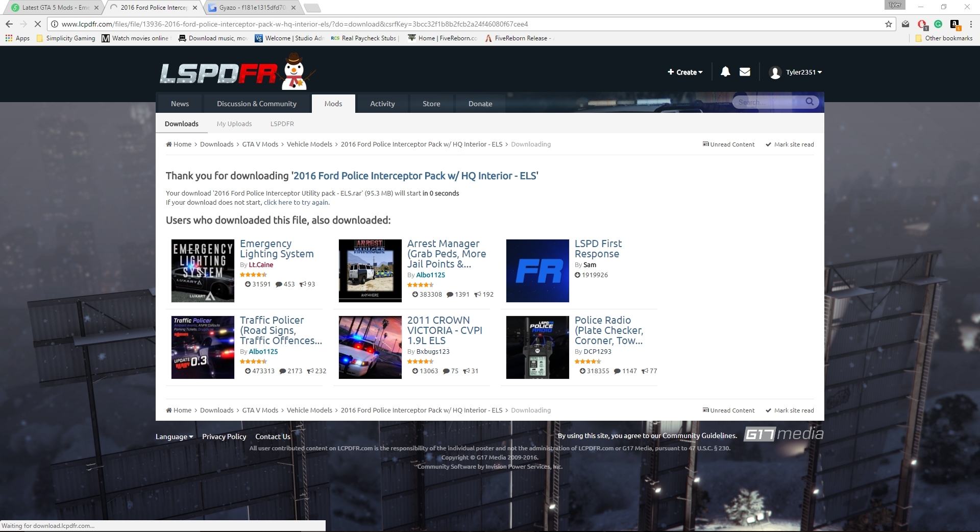Click the site info icon in address bar
Screen dimensions: 980x532
click(54, 24)
